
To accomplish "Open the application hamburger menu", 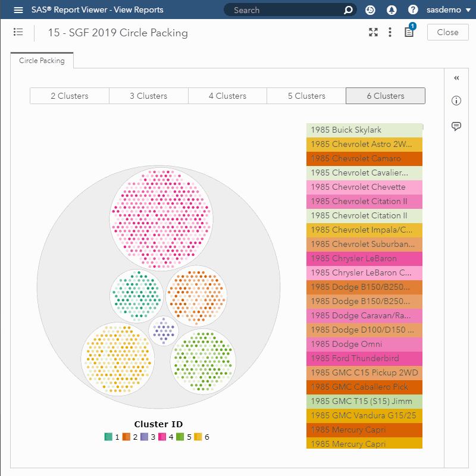I will click(17, 10).
